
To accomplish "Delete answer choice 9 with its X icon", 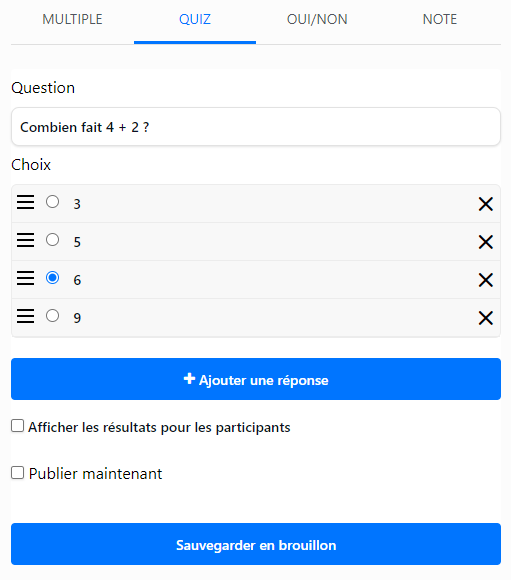I will (x=485, y=318).
